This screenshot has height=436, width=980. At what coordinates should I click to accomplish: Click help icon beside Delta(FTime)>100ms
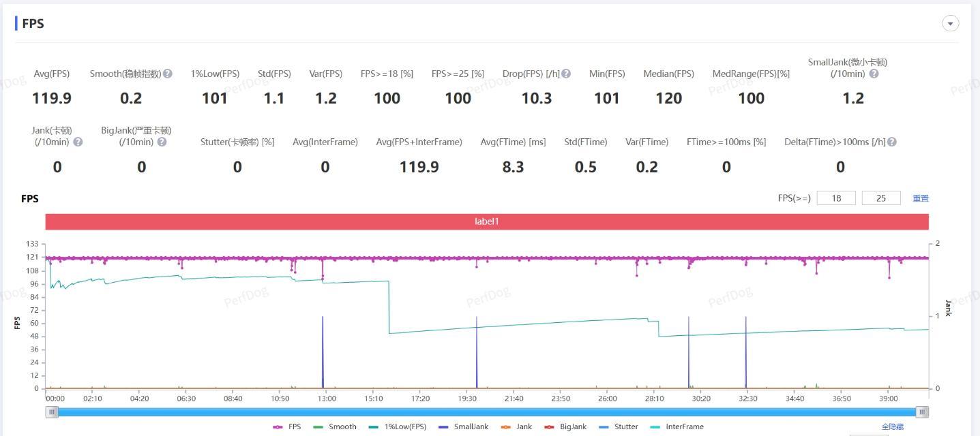pyautogui.click(x=892, y=142)
